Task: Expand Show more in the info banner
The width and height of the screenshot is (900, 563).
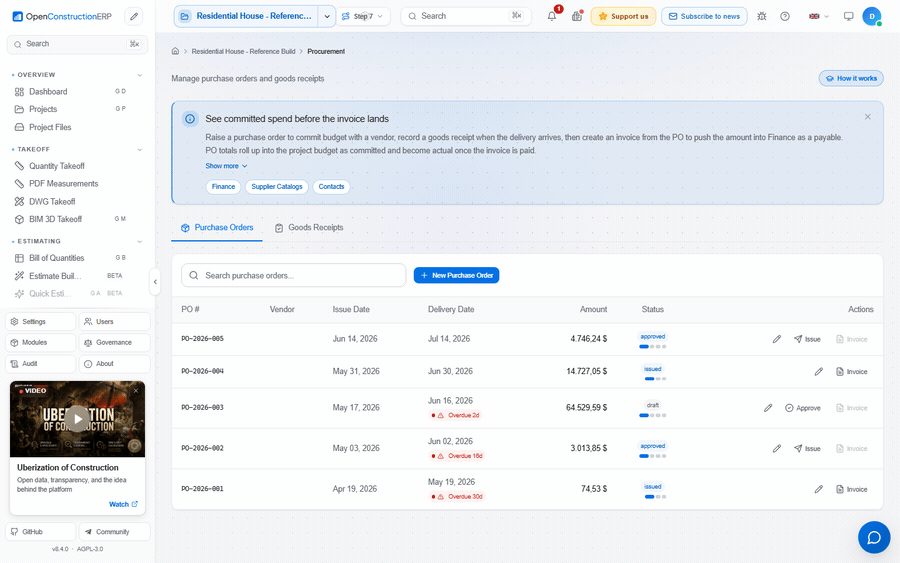Action: (x=226, y=166)
